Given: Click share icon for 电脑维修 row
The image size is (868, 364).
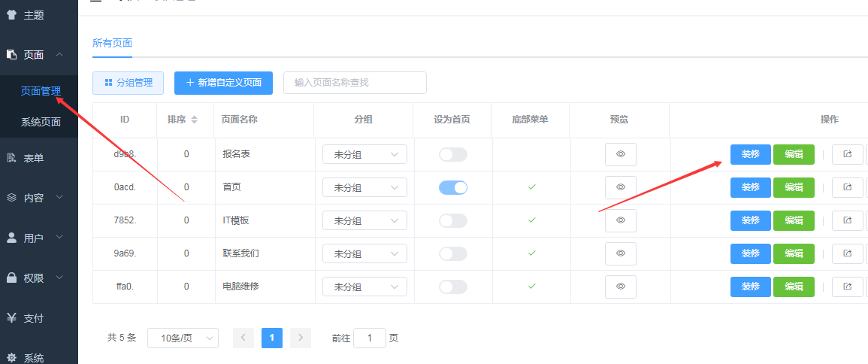Looking at the screenshot, I should click(848, 287).
